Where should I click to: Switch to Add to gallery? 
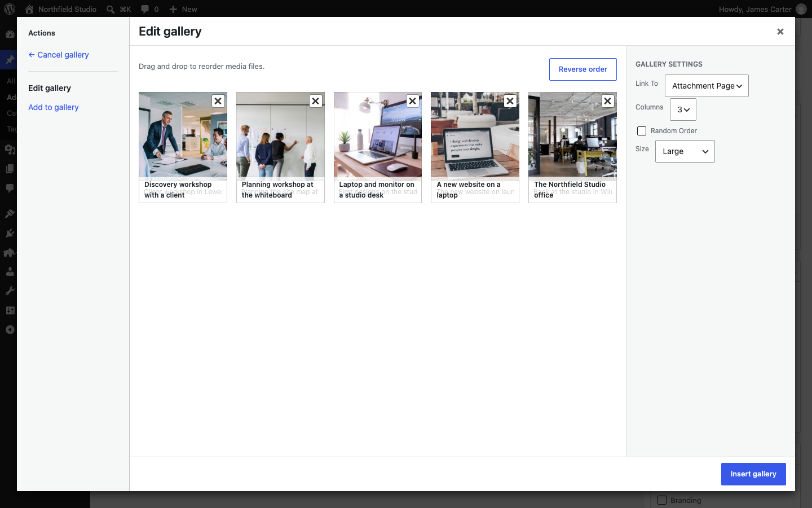pos(54,107)
